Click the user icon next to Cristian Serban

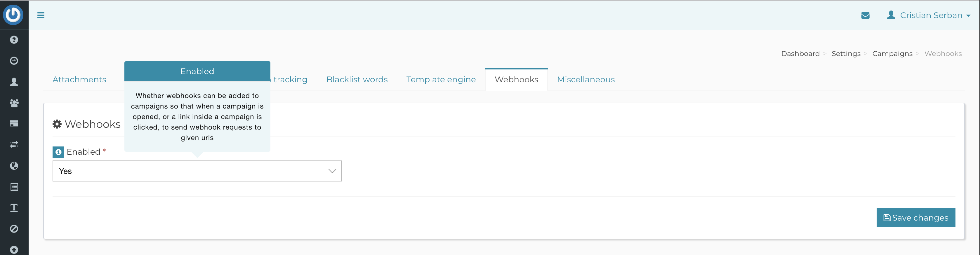point(891,15)
